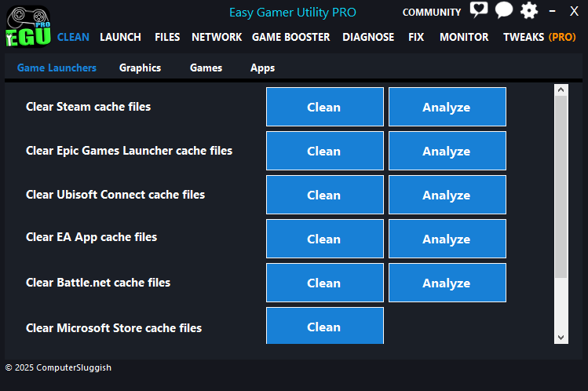
Task: Switch to the Games tab
Action: pos(206,68)
